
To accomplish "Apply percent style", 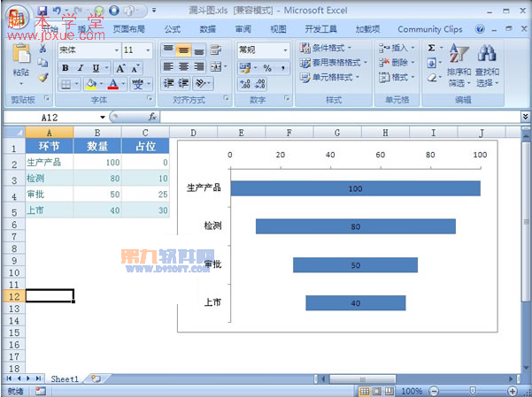I will point(267,68).
